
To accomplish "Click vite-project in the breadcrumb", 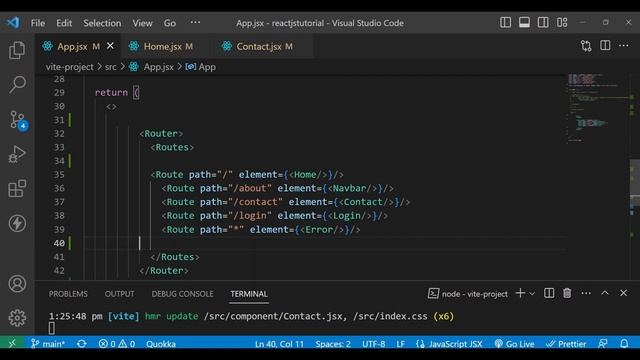I will (69, 67).
